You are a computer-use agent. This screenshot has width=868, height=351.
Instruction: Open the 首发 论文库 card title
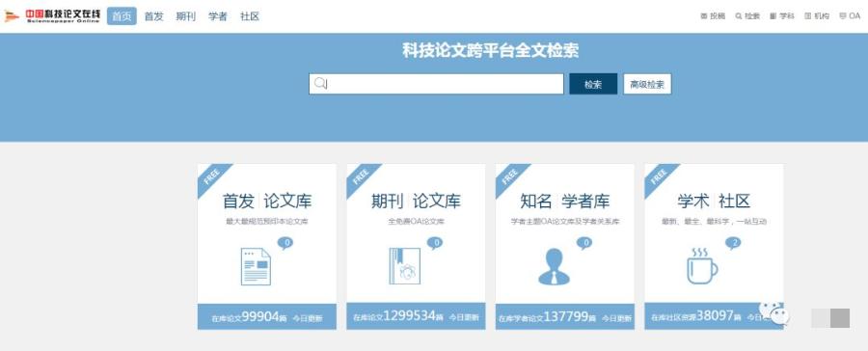point(267,201)
